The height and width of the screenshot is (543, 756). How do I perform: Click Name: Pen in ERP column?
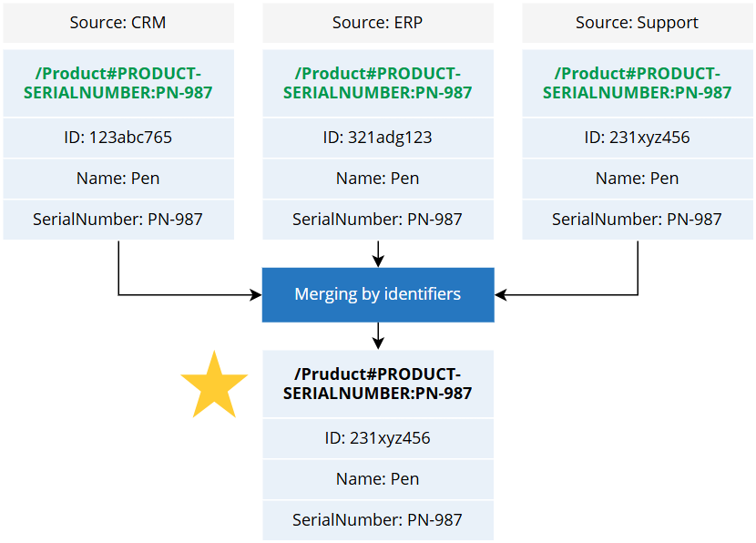[378, 179]
